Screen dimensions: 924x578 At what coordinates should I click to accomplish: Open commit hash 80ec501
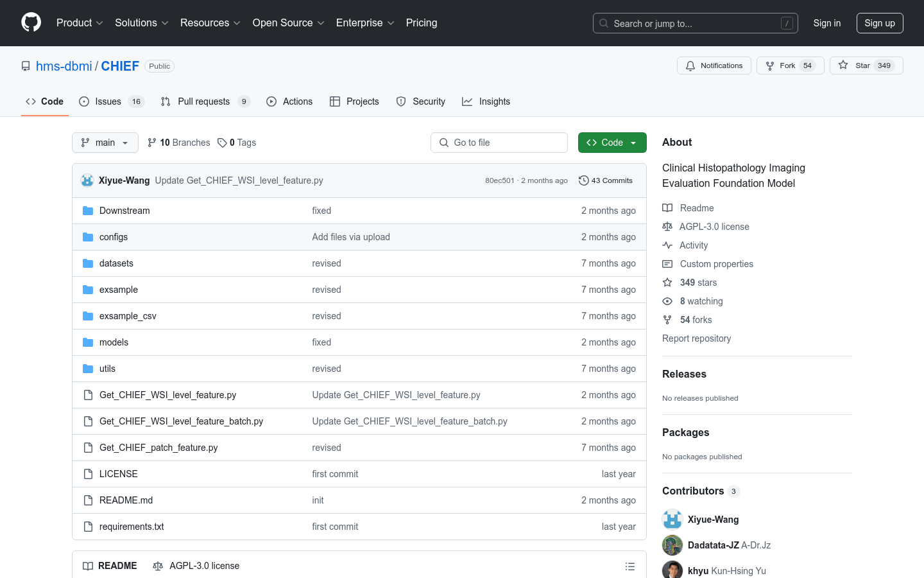coord(499,180)
